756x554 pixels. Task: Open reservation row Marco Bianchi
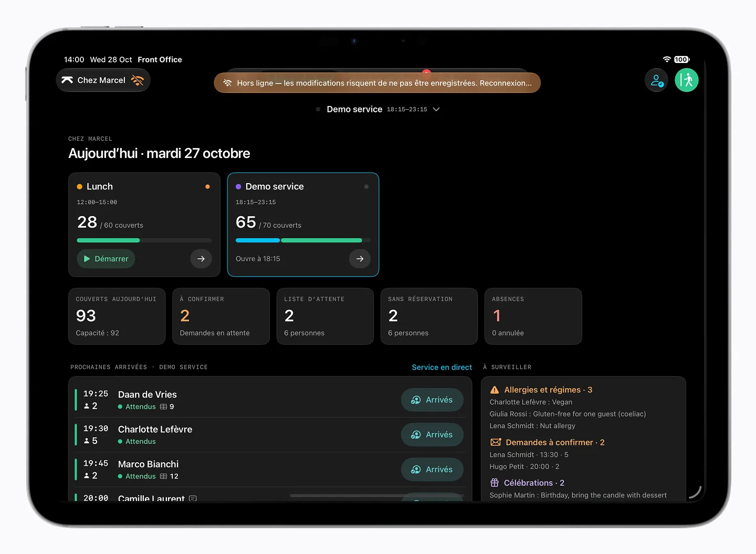270,470
